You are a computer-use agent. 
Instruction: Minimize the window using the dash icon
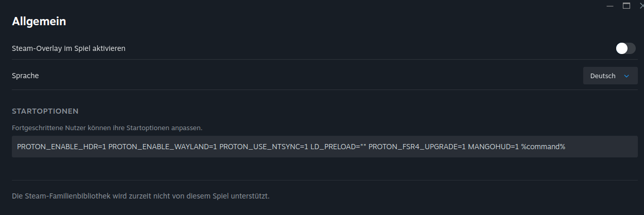610,6
